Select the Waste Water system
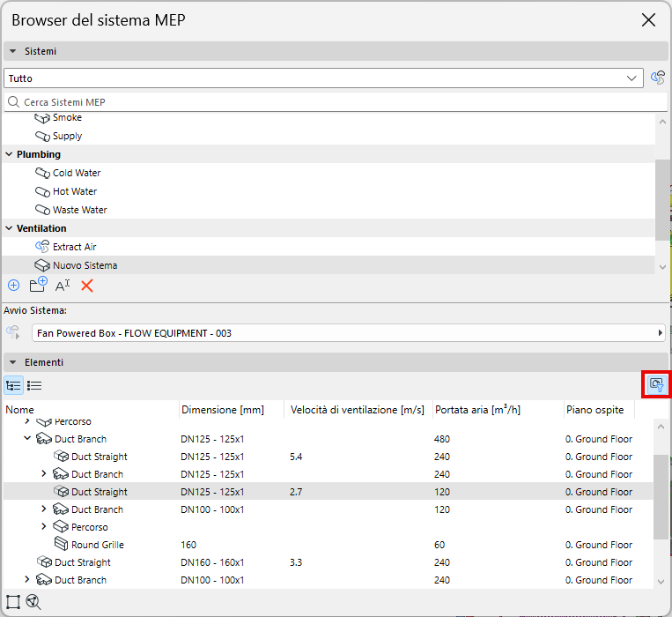Screen dimensions: 672x617 click(x=329, y=210)
